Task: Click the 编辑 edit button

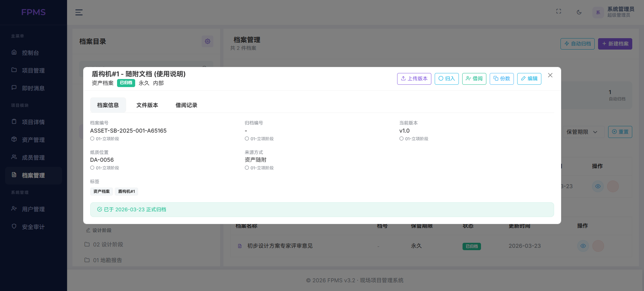Action: (x=529, y=79)
